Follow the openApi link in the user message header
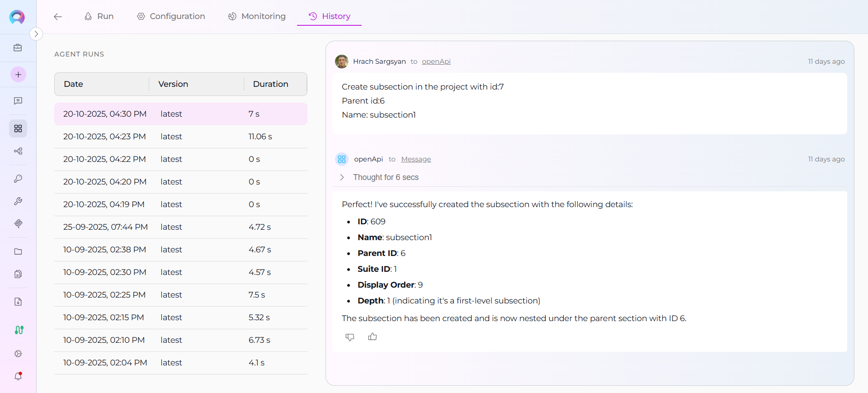Viewport: 868px width, 393px height. (436, 62)
